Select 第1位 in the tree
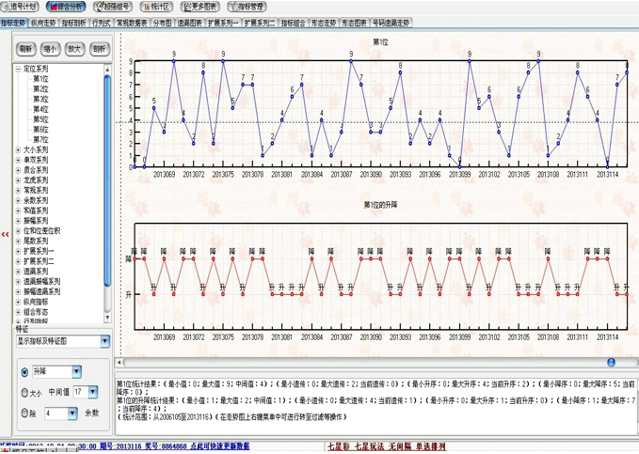The image size is (639, 454). (40, 79)
